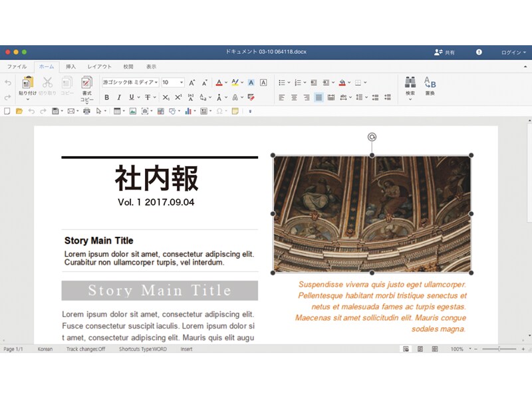
Task: Expand the Paste options arrow
Action: 28,99
